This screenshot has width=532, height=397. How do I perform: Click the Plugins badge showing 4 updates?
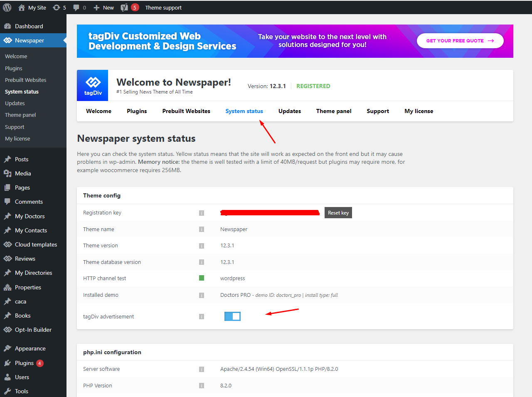[39, 363]
